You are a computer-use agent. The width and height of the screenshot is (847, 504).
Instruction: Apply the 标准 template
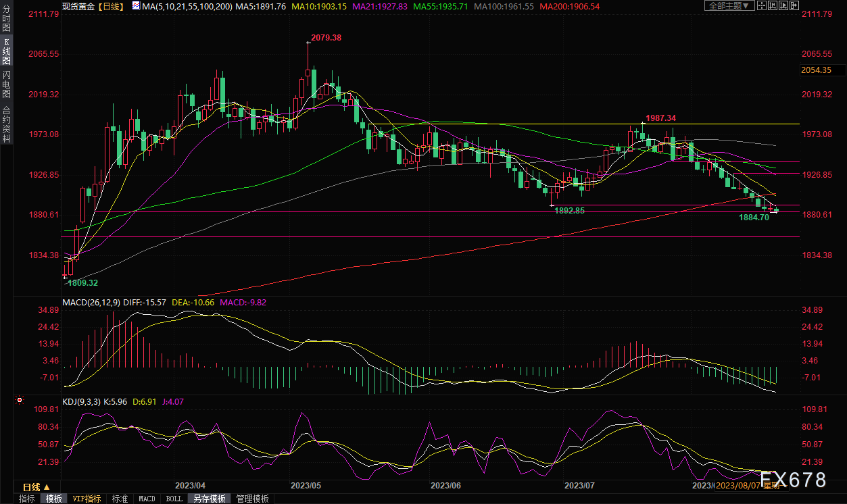[x=120, y=499]
